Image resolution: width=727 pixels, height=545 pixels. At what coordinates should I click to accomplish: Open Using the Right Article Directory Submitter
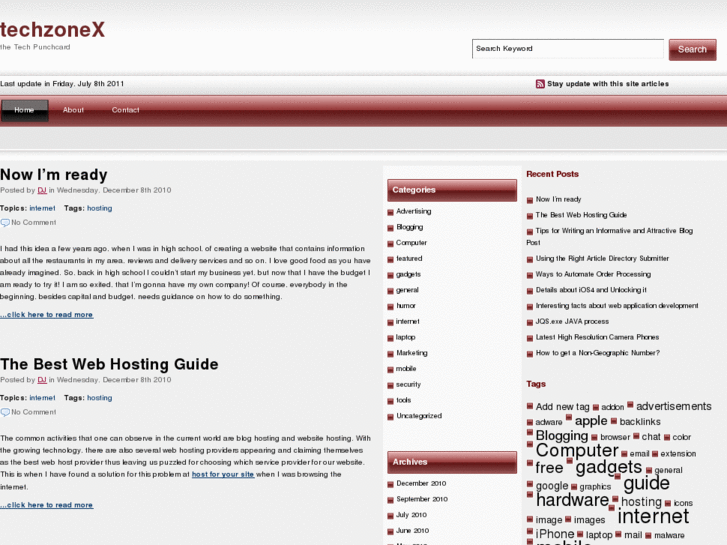[x=602, y=258]
